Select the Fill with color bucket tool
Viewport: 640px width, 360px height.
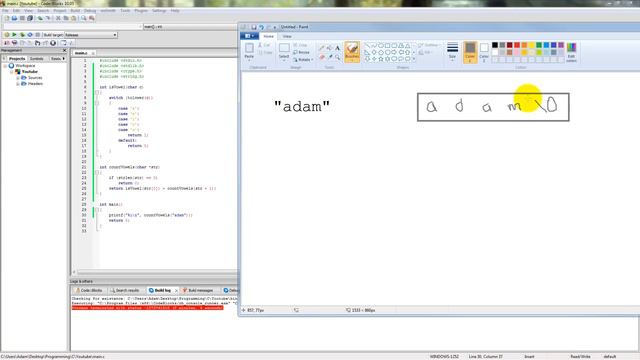(x=329, y=48)
